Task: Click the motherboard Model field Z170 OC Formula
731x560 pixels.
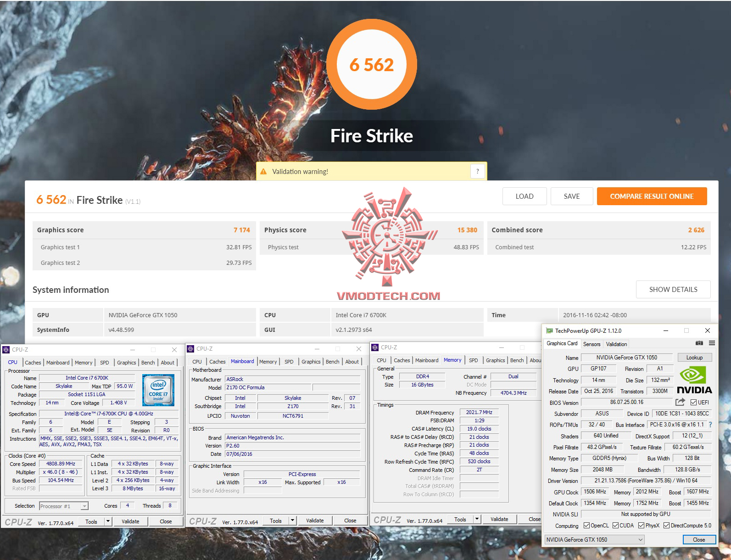Action: point(268,388)
